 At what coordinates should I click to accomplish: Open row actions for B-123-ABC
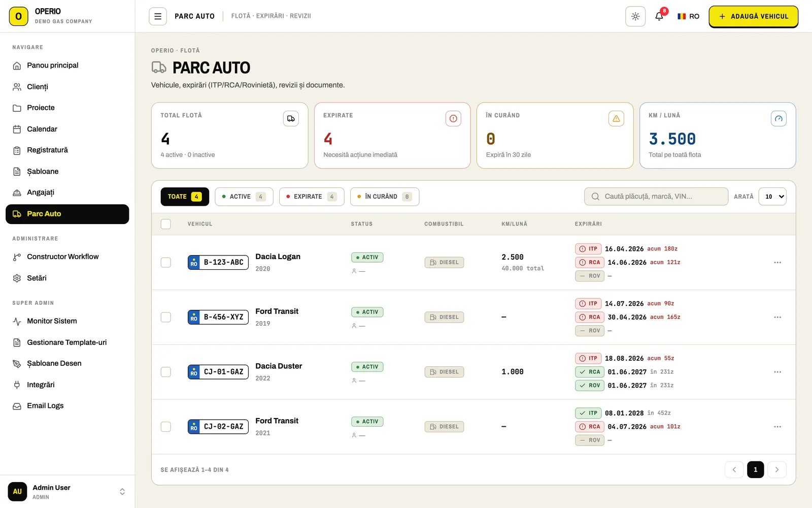tap(777, 263)
